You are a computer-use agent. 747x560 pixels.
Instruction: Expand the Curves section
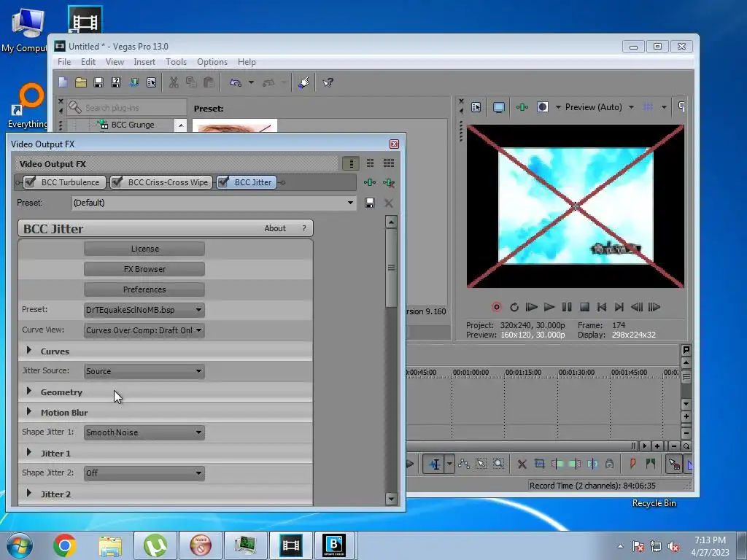29,351
